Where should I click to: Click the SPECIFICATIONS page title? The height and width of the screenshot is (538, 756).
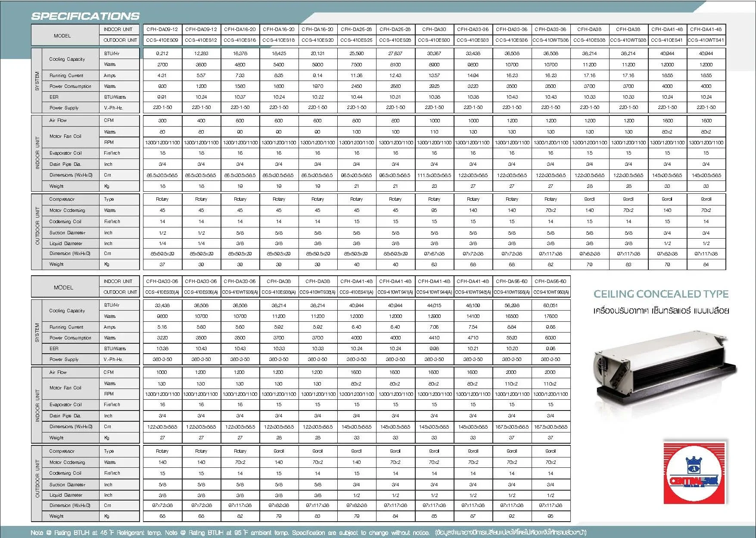85,16
